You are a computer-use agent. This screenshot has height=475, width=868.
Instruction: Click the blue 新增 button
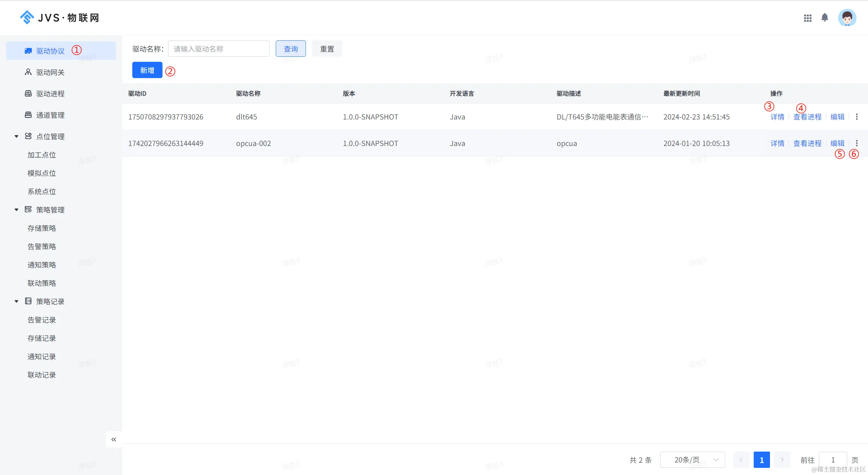(147, 70)
